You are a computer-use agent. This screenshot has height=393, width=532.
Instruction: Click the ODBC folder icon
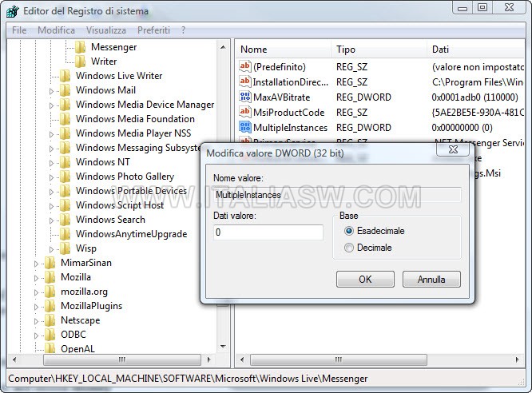50,335
